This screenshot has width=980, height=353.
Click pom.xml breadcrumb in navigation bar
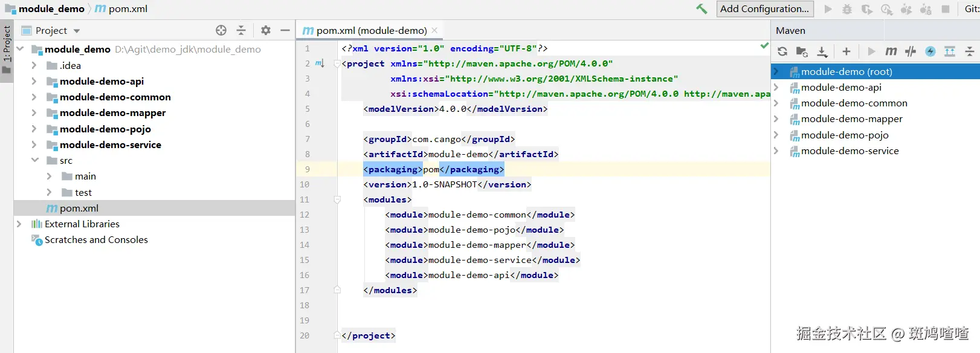[121, 9]
